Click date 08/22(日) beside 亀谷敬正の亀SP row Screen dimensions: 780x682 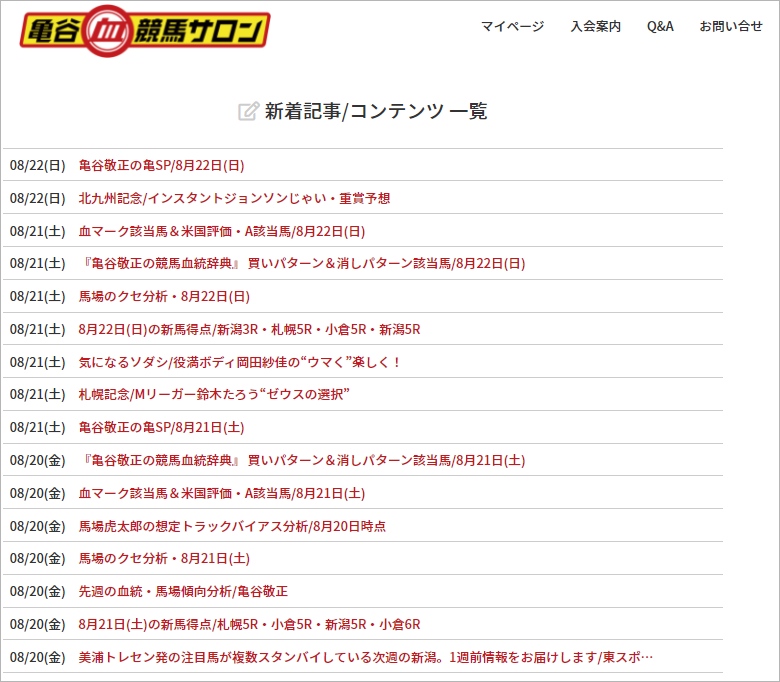tap(38, 166)
